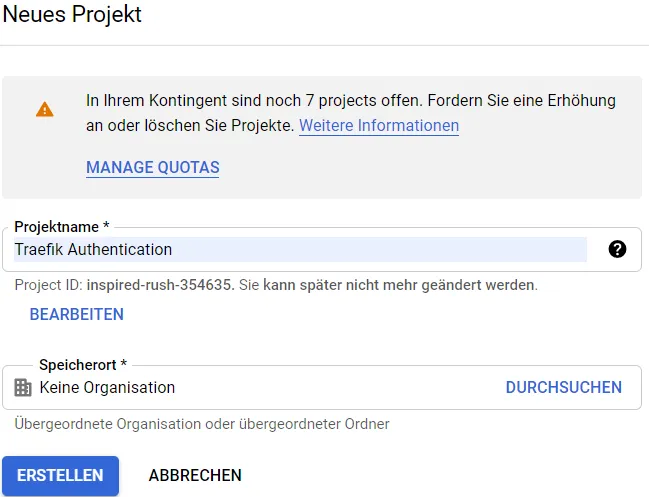Click the organisation building icon
Image resolution: width=649 pixels, height=497 pixels.
[23, 388]
